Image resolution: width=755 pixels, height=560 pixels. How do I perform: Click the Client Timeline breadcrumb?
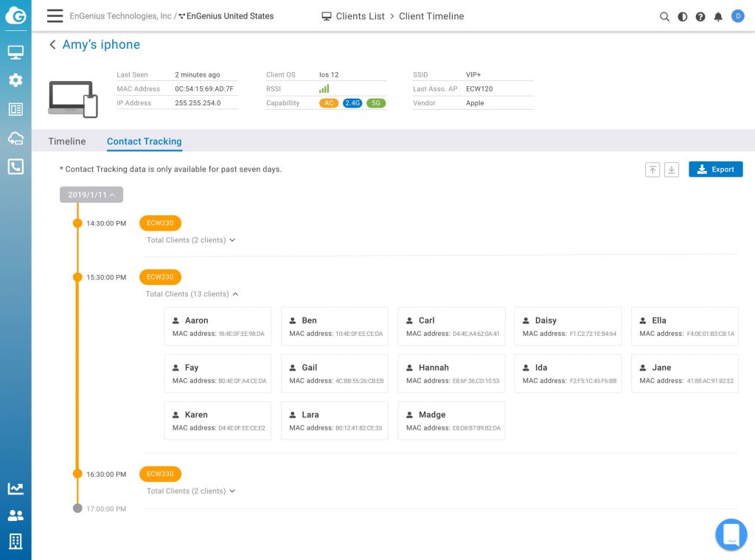[x=431, y=16]
